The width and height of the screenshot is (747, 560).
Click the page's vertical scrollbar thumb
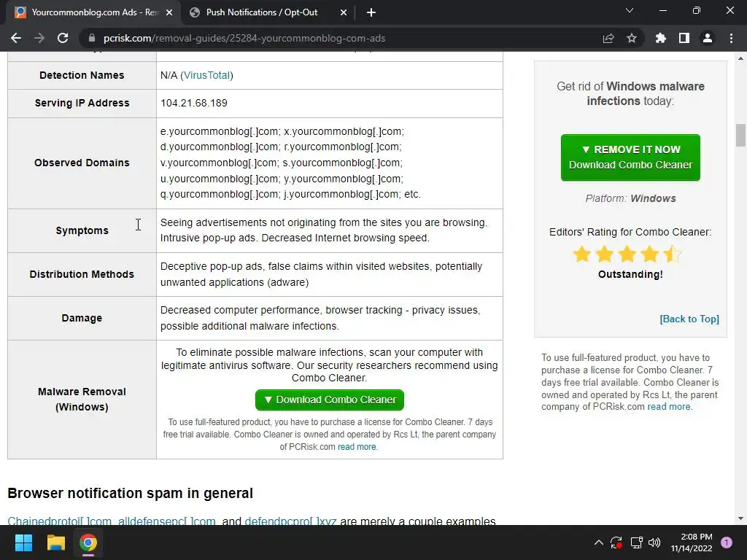tap(740, 135)
